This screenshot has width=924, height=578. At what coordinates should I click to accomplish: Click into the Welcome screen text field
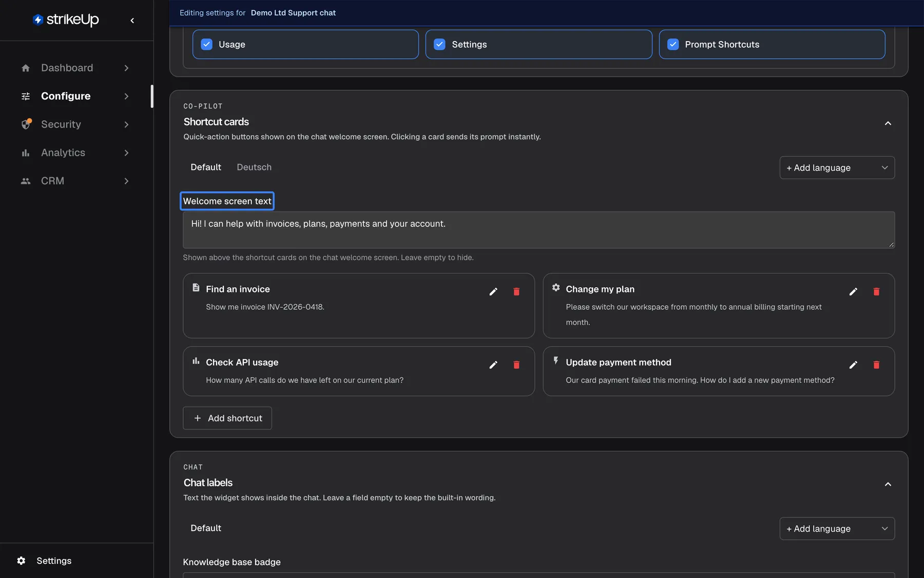click(x=538, y=230)
